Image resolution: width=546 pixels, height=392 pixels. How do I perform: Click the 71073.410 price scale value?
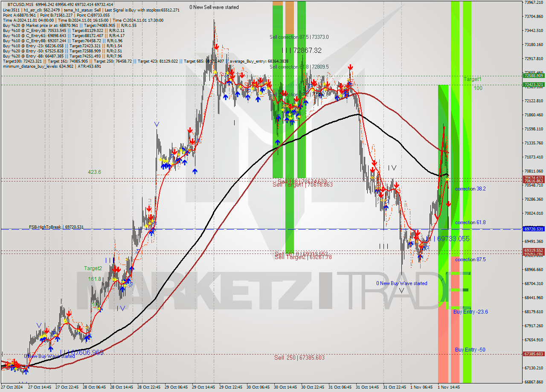pyautogui.click(x=534, y=157)
